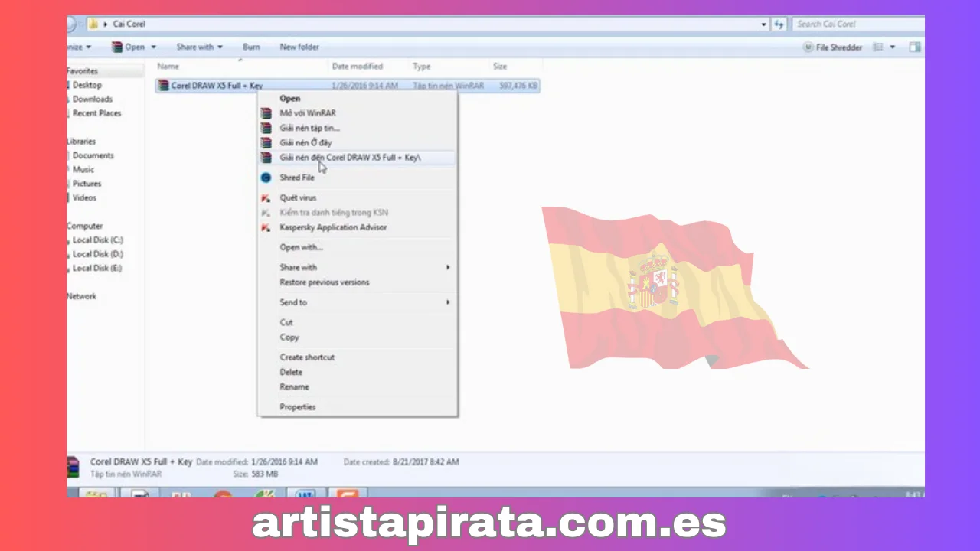
Task: Select 'Quét virus' Kaspersky scan entry
Action: point(298,197)
